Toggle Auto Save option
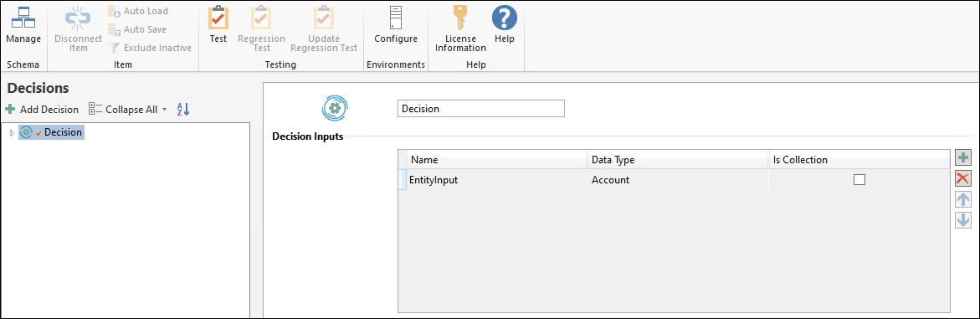This screenshot has width=980, height=319. click(x=137, y=29)
